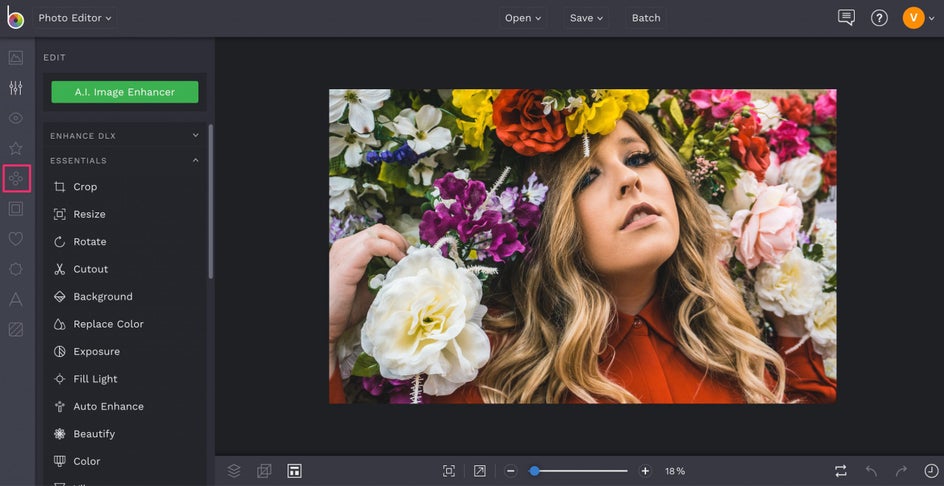Open the history clock icon
Image resolution: width=944 pixels, height=486 pixels.
tap(931, 471)
